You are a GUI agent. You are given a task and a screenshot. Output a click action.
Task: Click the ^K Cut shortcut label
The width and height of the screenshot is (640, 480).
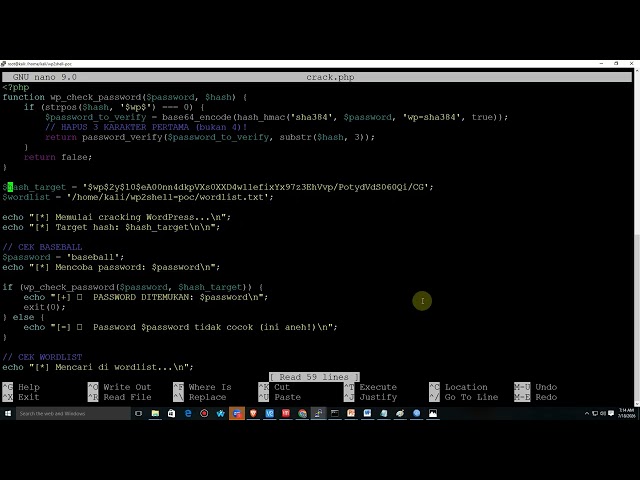274,387
